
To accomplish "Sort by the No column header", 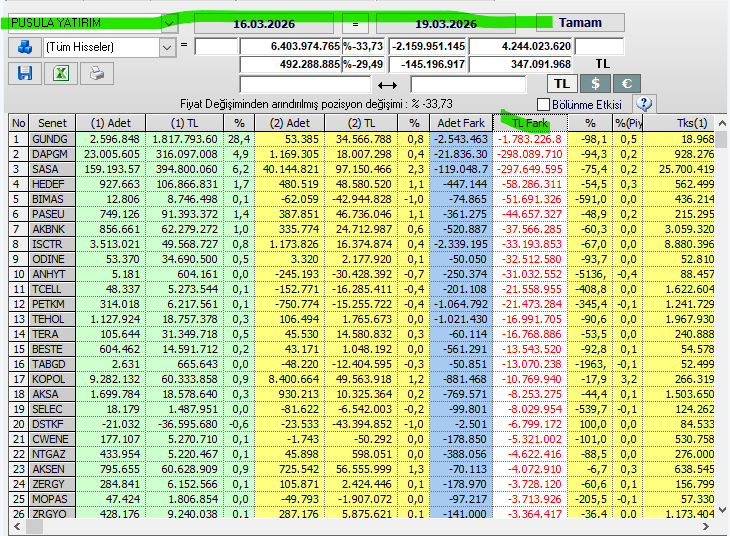I will click(x=19, y=123).
